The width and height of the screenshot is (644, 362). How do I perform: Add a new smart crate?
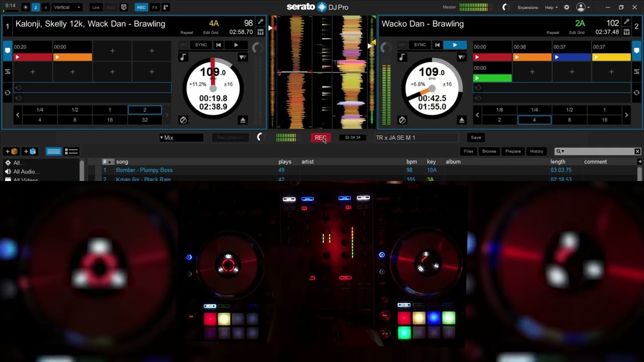[x=30, y=151]
